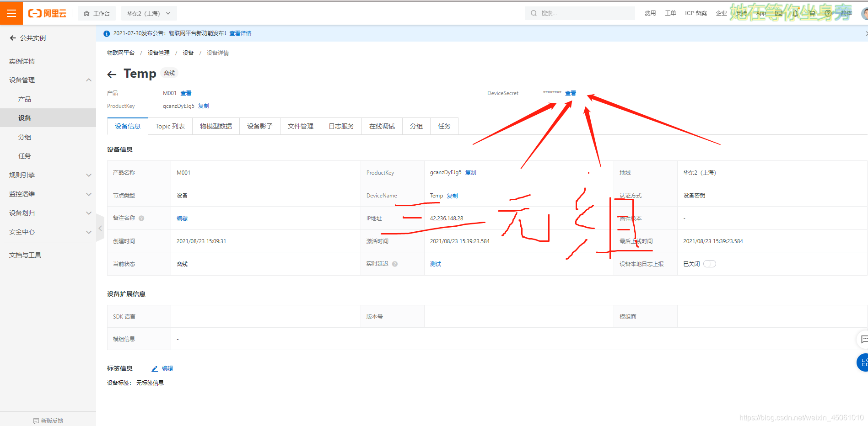Click 查看 to reveal the DeviceSecret

tap(571, 93)
